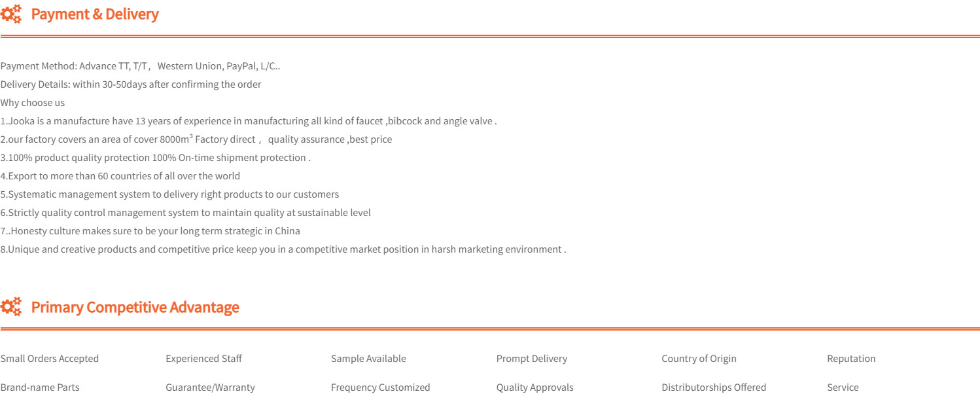Screen dimensions: 980x396
Task: Click Distributorships Offered item
Action: tap(714, 387)
